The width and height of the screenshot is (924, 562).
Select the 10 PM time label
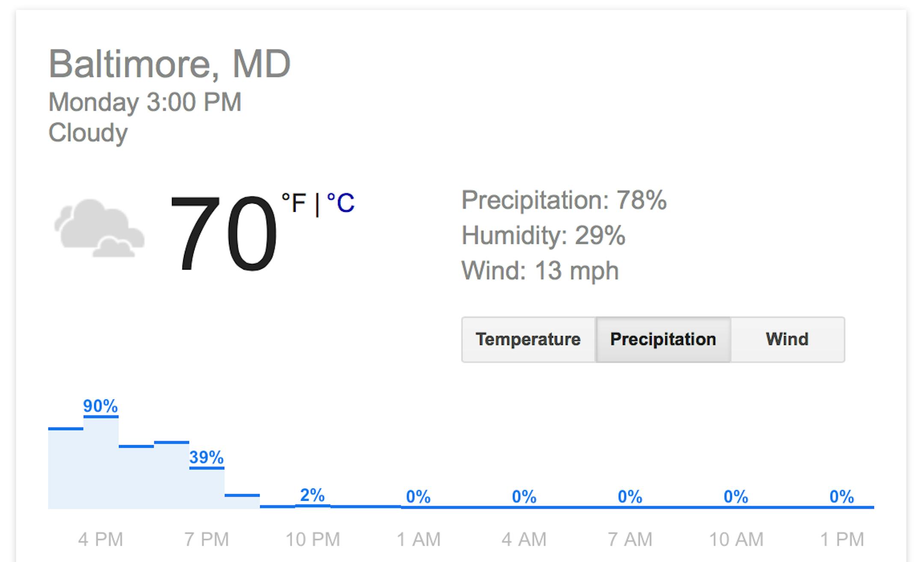[313, 539]
